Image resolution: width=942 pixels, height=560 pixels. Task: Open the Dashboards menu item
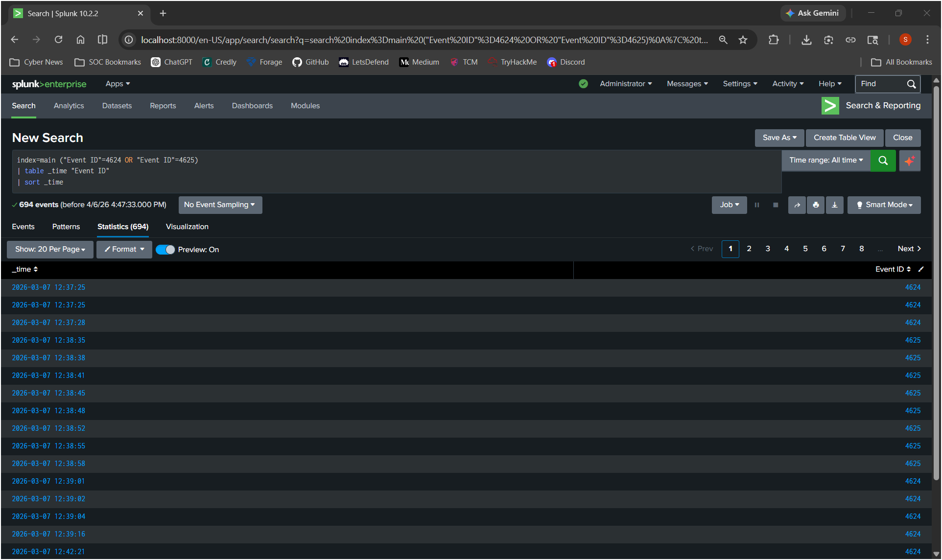coord(252,106)
